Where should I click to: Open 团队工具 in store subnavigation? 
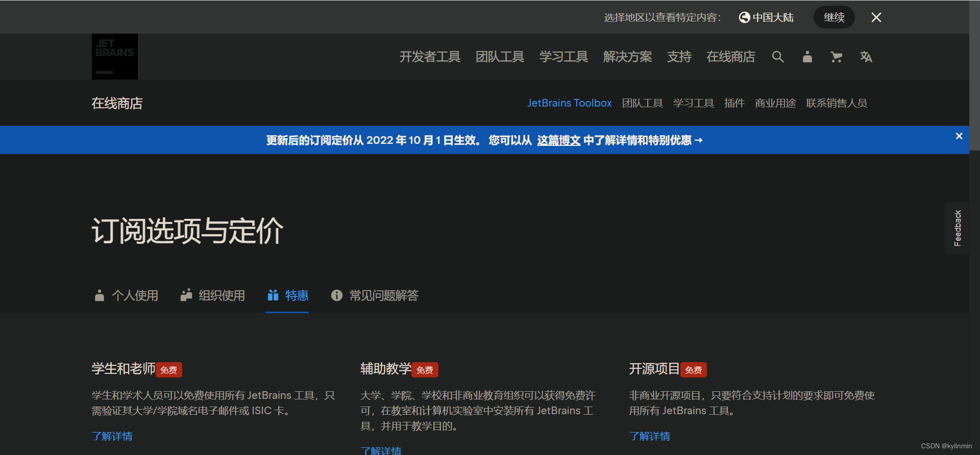point(642,103)
